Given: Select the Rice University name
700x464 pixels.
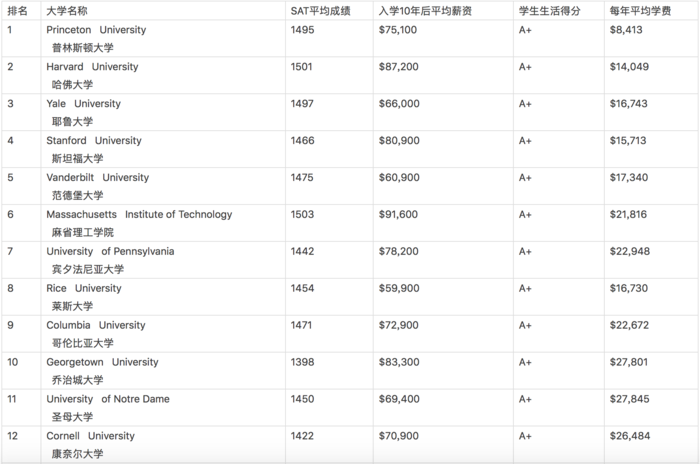Looking at the screenshot, I should 84,288.
